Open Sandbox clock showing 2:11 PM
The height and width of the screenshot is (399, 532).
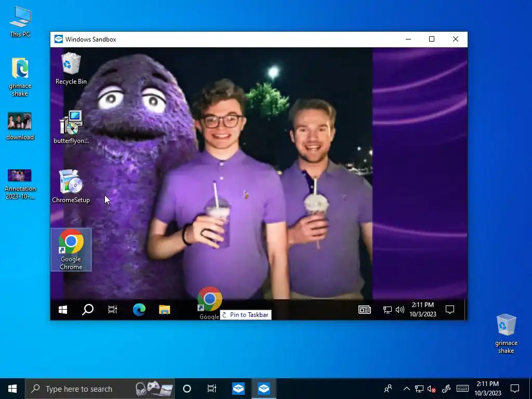pos(423,310)
